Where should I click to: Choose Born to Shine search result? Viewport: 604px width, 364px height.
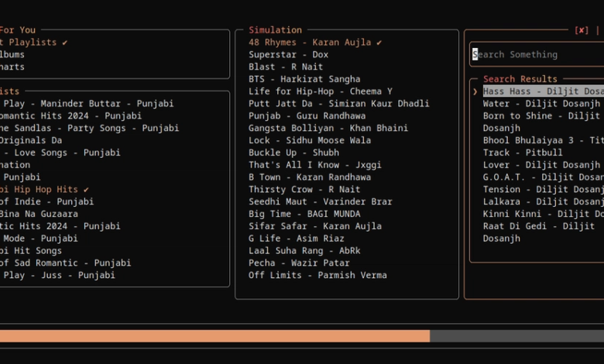coord(541,122)
